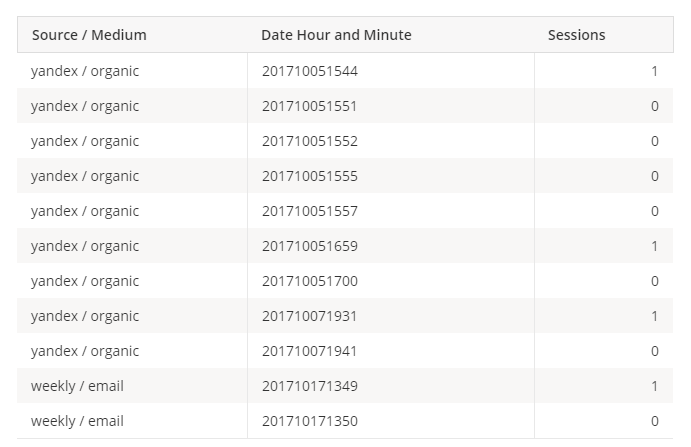Image resolution: width=691 pixels, height=447 pixels.
Task: Select weekly / email in 201710171349 row
Action: (77, 386)
